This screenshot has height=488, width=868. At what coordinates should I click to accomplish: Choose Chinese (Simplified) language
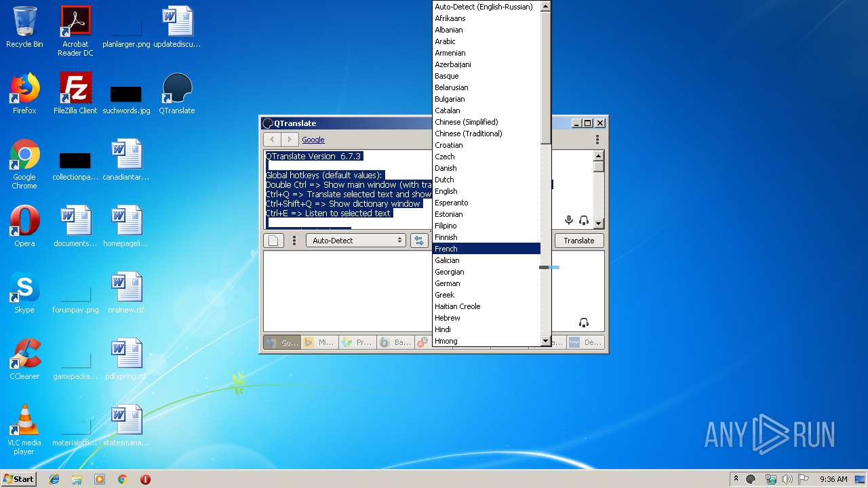(x=486, y=122)
